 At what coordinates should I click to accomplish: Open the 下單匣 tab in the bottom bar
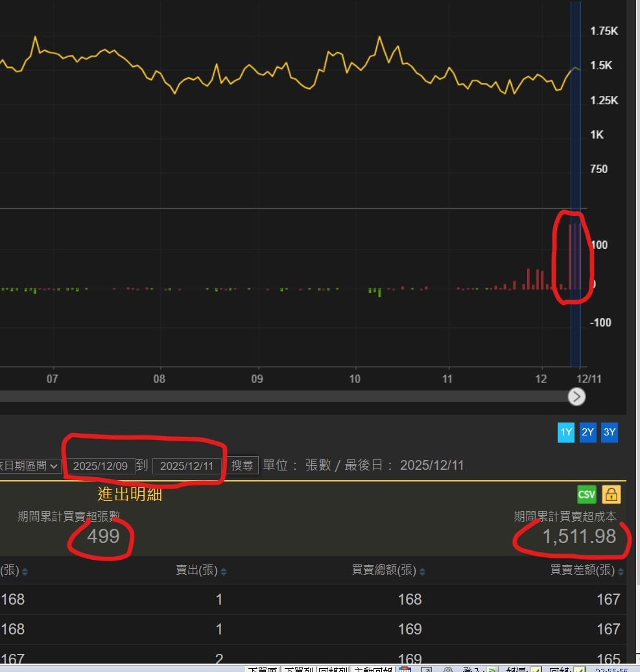tap(263, 669)
